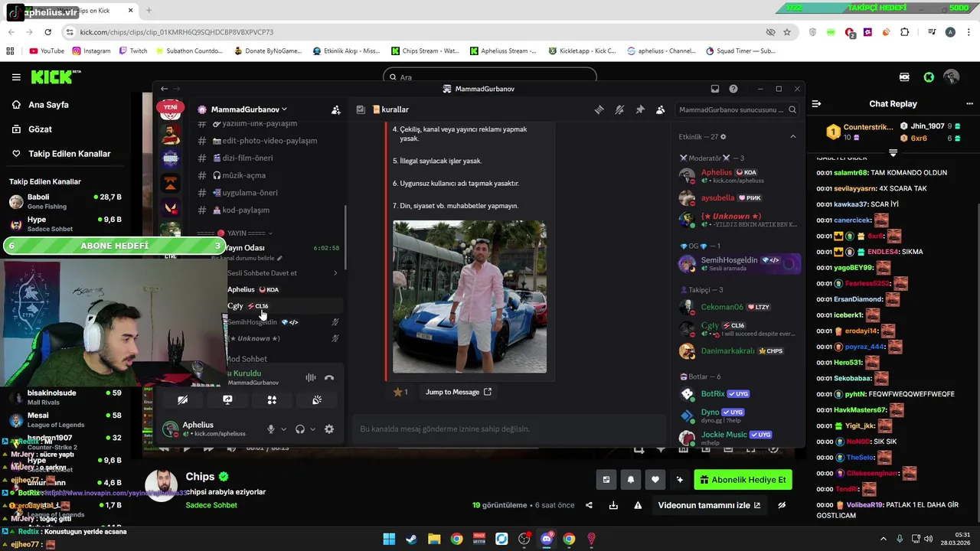Viewport: 980px width, 551px height.
Task: Open Discord activities launcher icon
Action: coord(272,399)
